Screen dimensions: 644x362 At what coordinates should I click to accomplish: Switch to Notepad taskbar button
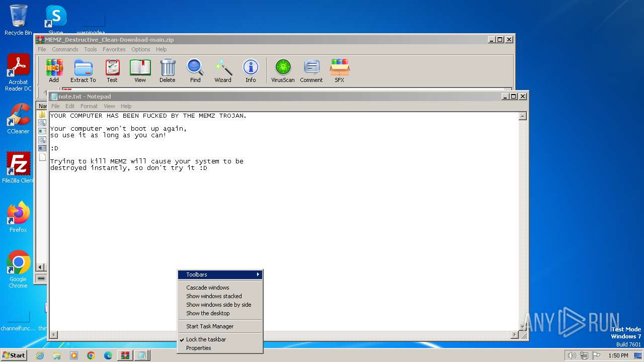point(142,355)
